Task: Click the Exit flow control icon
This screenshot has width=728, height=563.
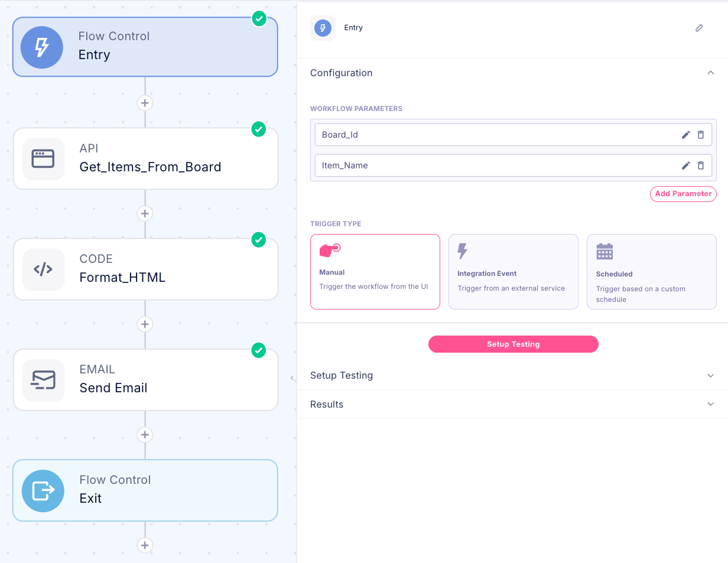Action: (43, 490)
